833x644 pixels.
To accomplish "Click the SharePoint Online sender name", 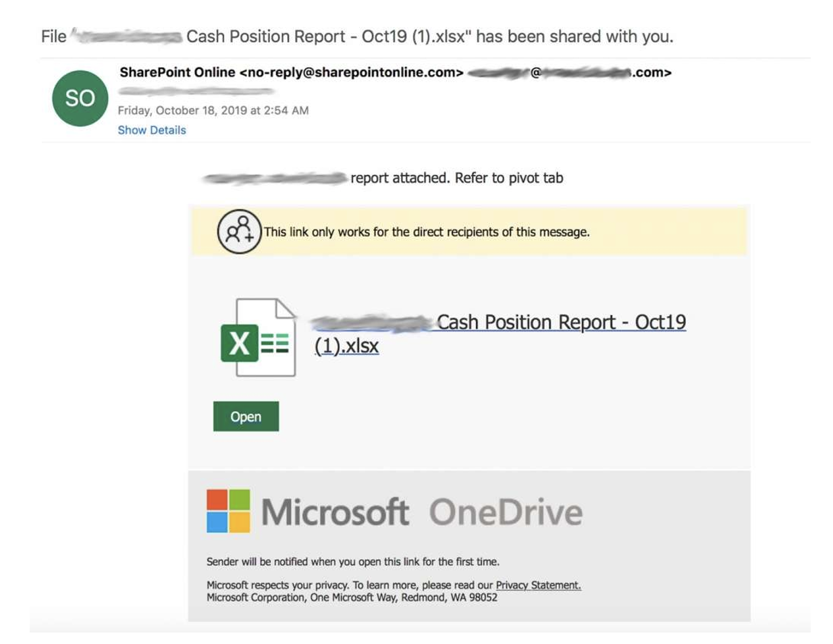I will [x=178, y=72].
